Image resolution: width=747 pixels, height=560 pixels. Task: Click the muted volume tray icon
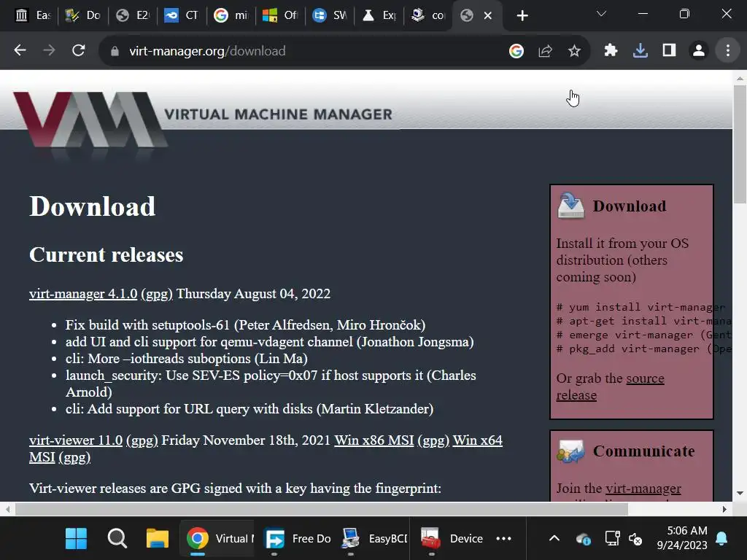(x=635, y=539)
